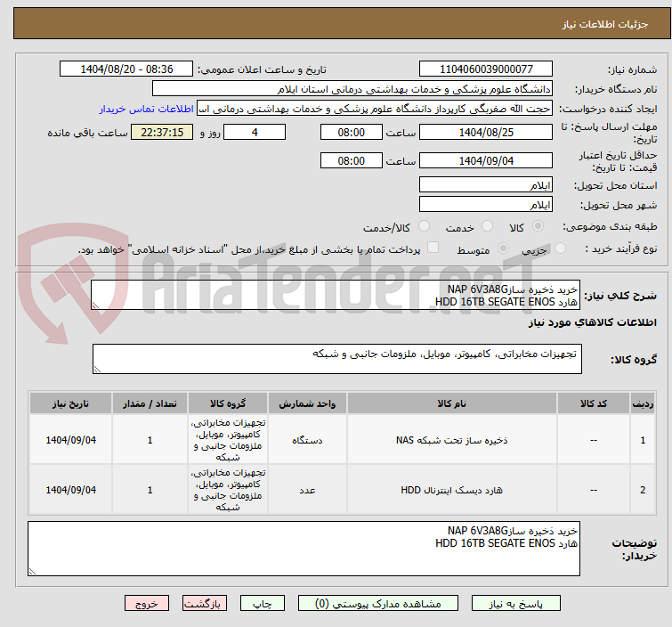Click the چاپ print button

(x=263, y=604)
